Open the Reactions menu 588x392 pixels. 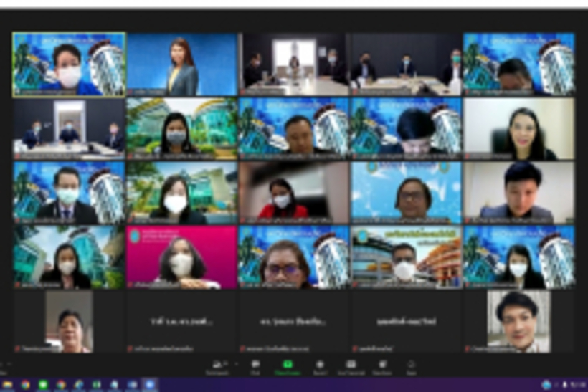382,367
